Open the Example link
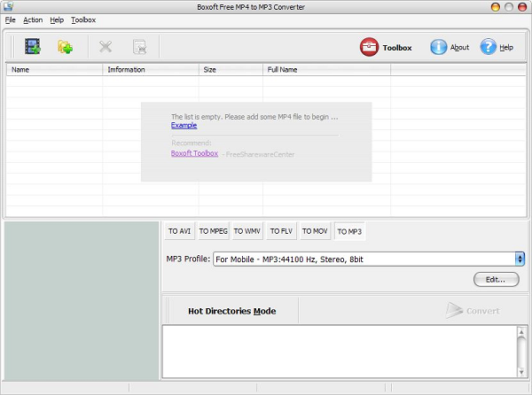 [184, 126]
